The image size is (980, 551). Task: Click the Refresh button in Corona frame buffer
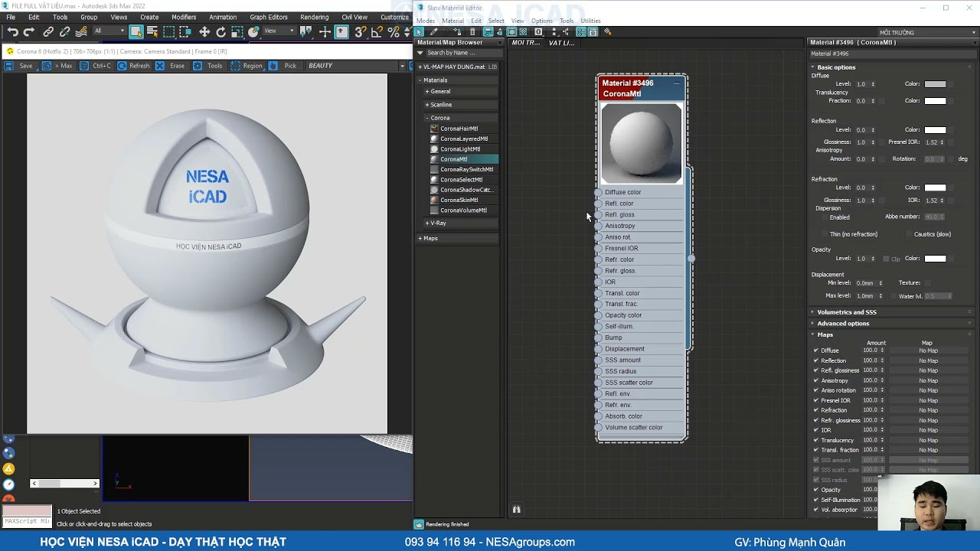coord(133,66)
